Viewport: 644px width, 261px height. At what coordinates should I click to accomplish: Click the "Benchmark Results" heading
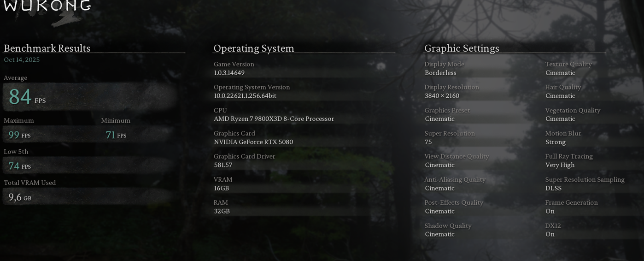pyautogui.click(x=47, y=48)
